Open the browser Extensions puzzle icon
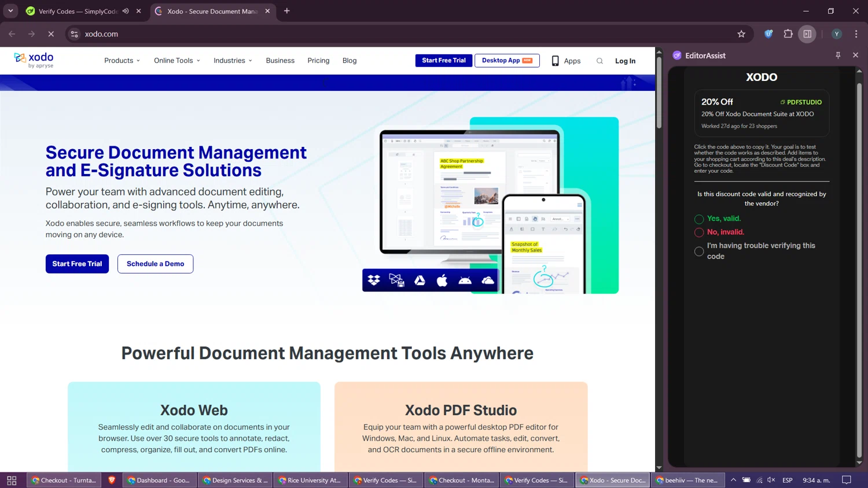The width and height of the screenshot is (868, 488). pyautogui.click(x=788, y=34)
